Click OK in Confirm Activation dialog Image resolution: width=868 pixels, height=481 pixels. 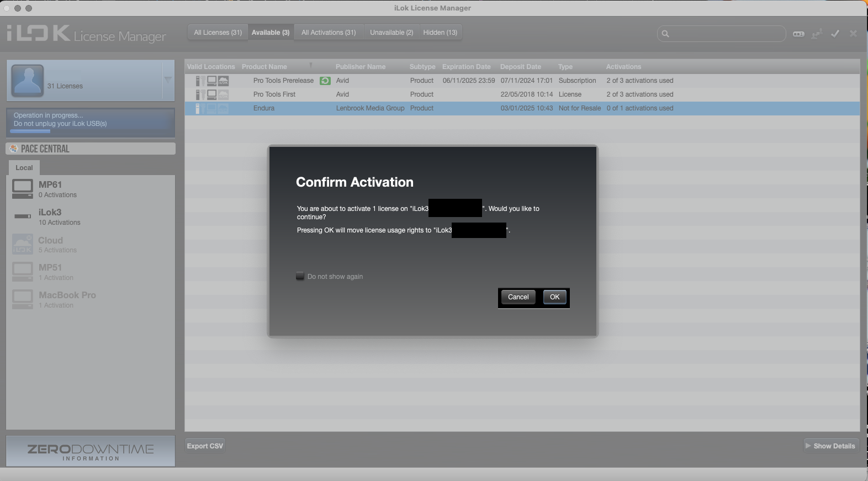[554, 297]
